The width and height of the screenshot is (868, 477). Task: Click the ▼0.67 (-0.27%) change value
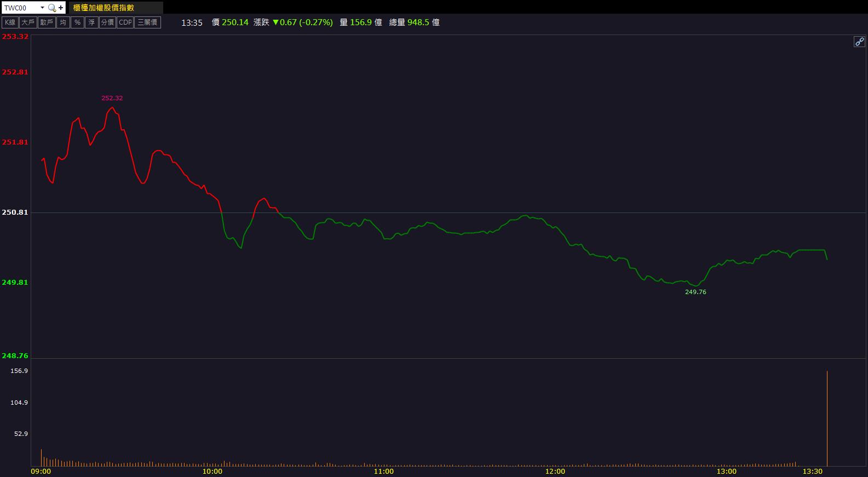tap(303, 22)
